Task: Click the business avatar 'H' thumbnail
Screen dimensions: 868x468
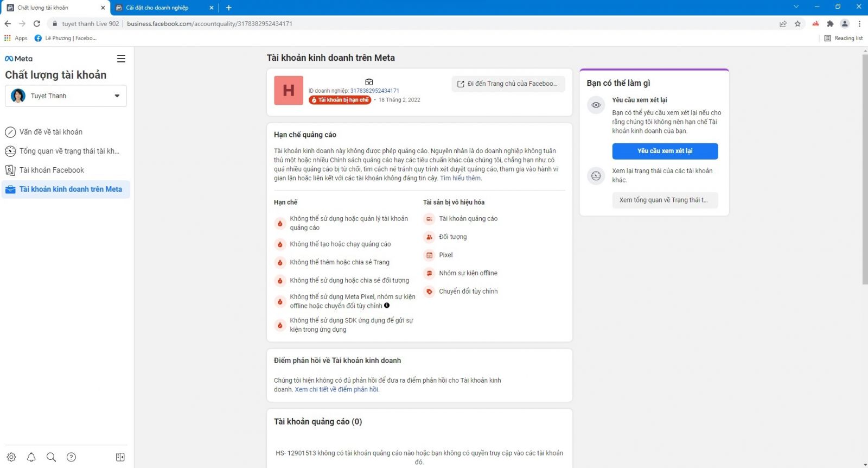Action: pyautogui.click(x=289, y=90)
